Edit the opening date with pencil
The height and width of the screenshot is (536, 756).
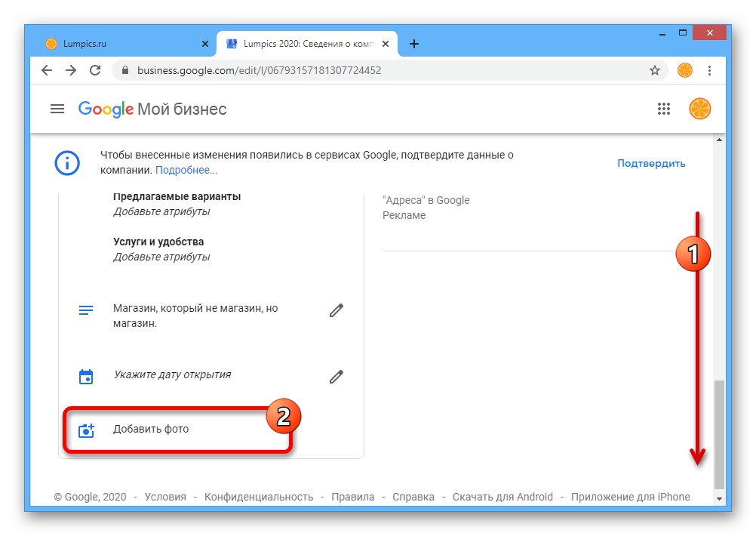337,376
